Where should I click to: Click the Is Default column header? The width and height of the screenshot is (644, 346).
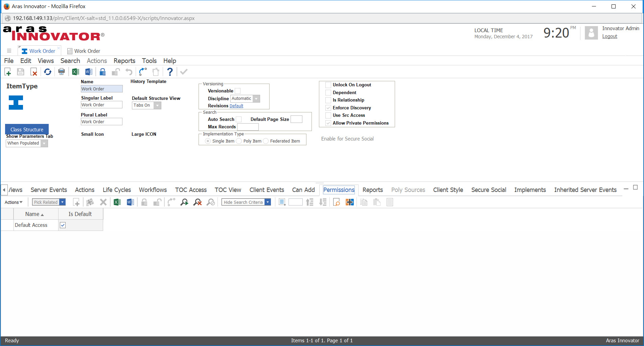pos(80,214)
